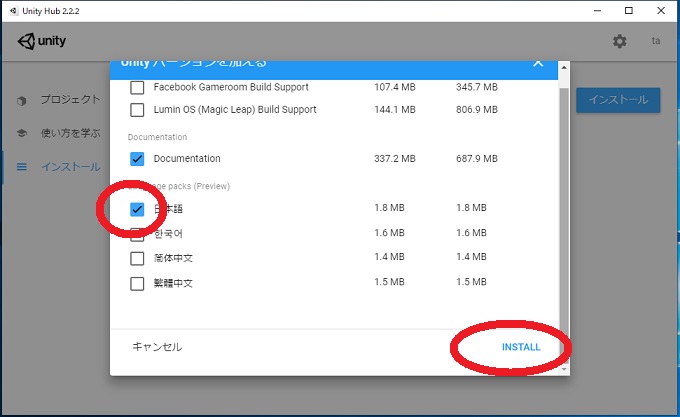680x417 pixels.
Task: Click the 'Facebook Gameroom Build Support' label
Action: click(x=231, y=87)
